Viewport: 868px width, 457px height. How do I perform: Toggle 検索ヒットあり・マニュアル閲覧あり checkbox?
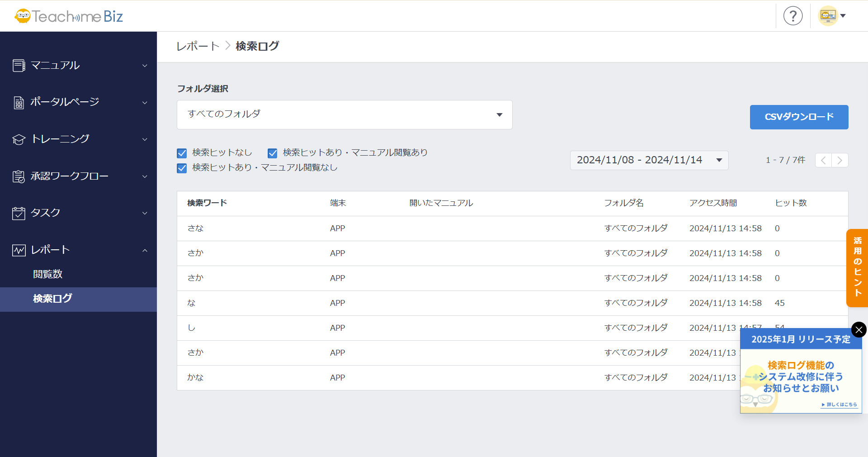[272, 153]
